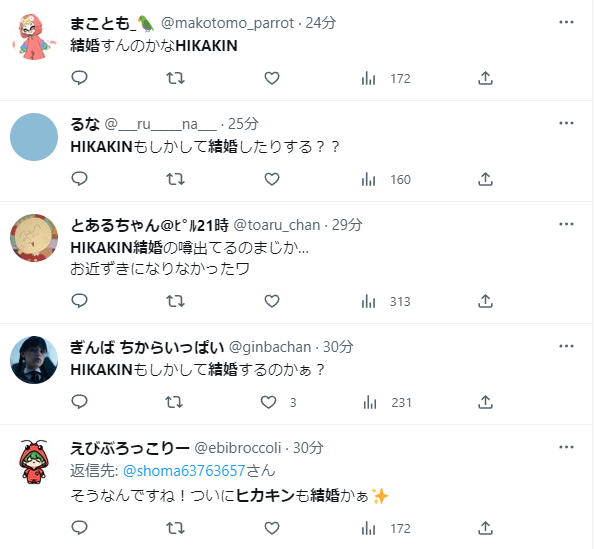
Task: Open more options menu on るな tweet
Action: (x=566, y=123)
